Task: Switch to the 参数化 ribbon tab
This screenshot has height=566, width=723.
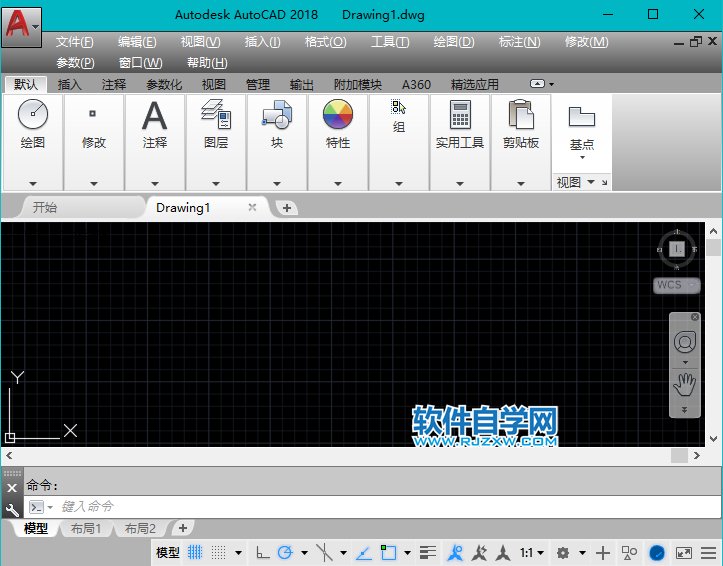Action: click(164, 85)
